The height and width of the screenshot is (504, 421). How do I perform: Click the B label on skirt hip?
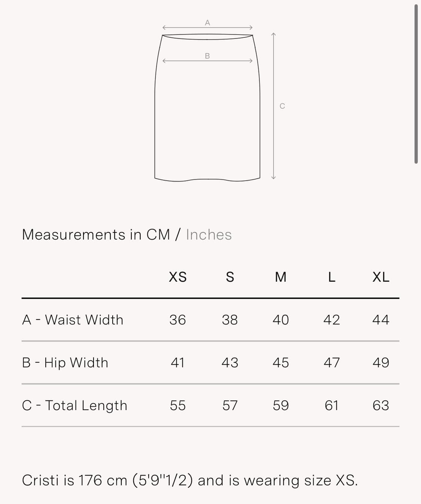tap(207, 56)
